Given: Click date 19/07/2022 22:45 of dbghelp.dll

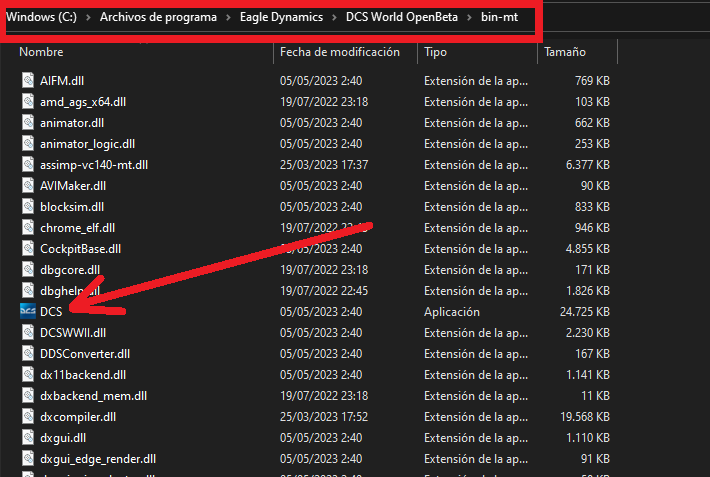Looking at the screenshot, I should click(x=324, y=291).
